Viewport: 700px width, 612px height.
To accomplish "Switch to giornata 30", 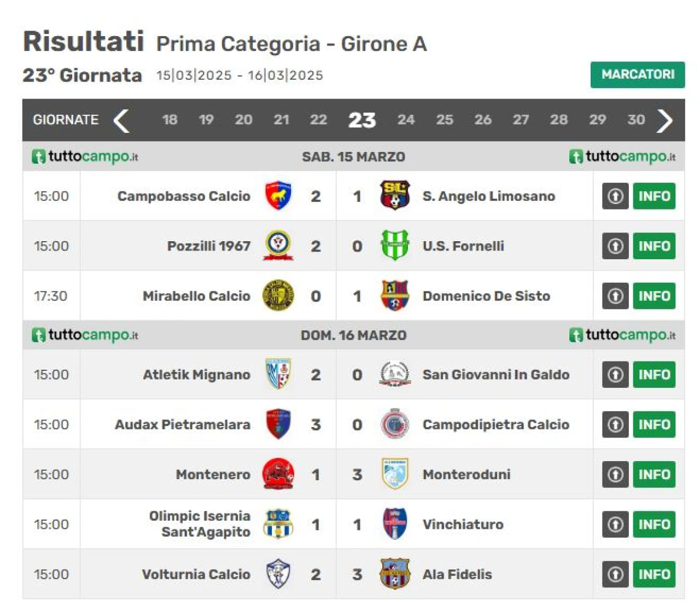I will coord(635,120).
